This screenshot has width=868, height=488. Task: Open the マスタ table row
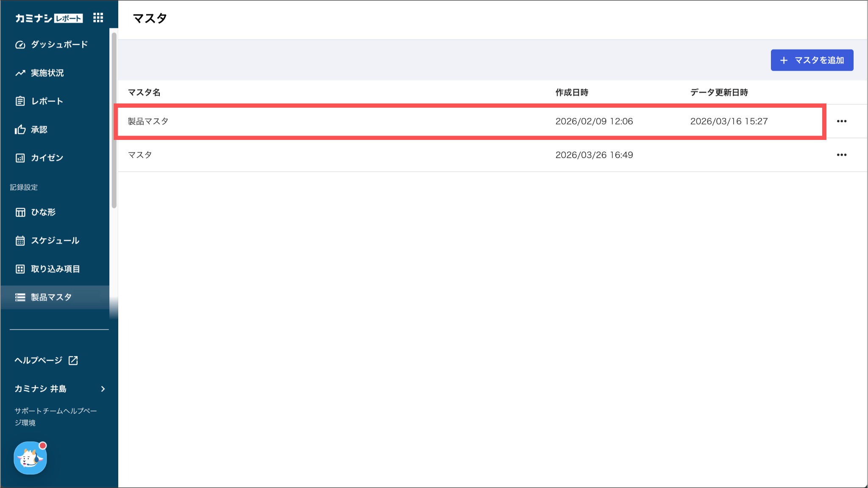pos(140,155)
